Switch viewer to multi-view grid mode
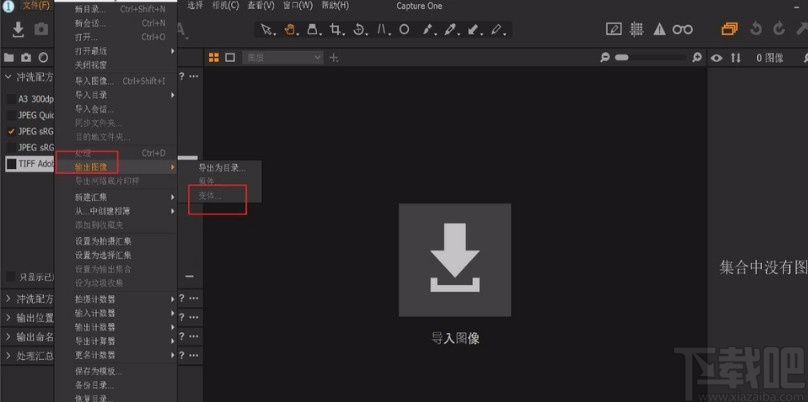Viewport: 808px width, 402px height. (x=213, y=57)
